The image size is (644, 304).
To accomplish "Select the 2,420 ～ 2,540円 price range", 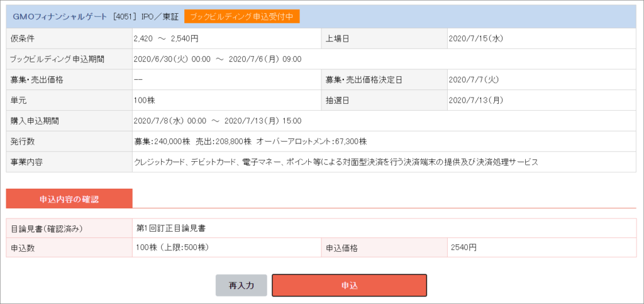I will click(x=166, y=38).
